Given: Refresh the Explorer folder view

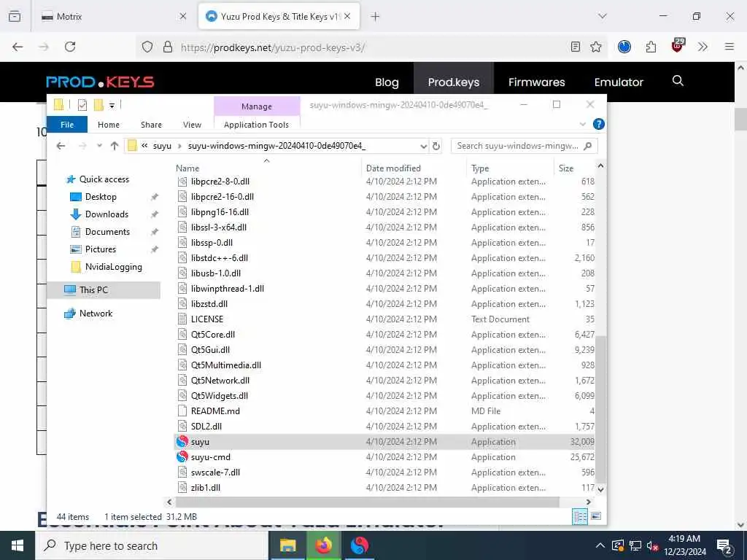Looking at the screenshot, I should point(436,146).
